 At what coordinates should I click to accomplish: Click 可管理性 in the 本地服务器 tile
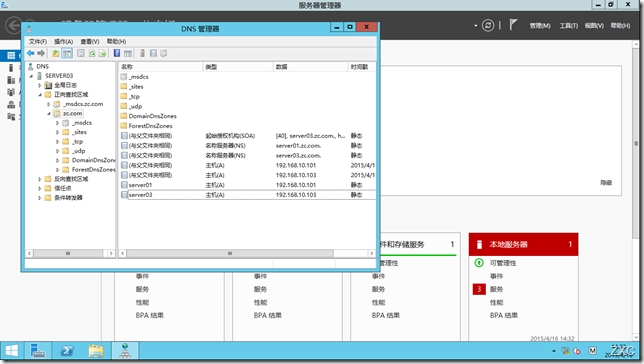coord(503,263)
